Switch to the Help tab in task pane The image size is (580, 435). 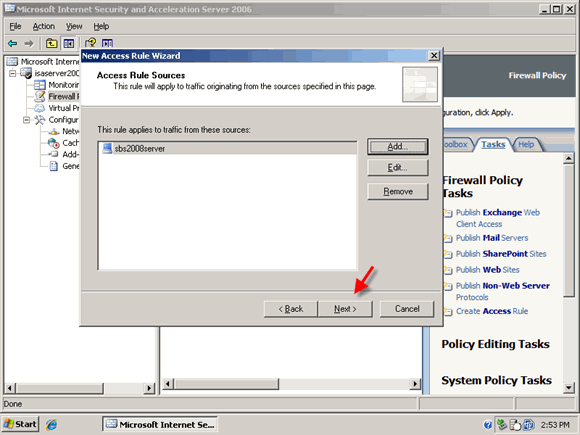526,145
